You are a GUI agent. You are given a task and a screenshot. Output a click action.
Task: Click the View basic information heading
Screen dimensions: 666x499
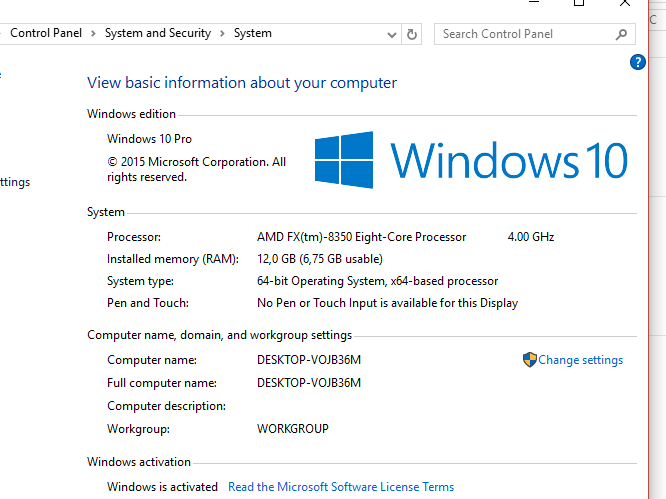pos(242,83)
